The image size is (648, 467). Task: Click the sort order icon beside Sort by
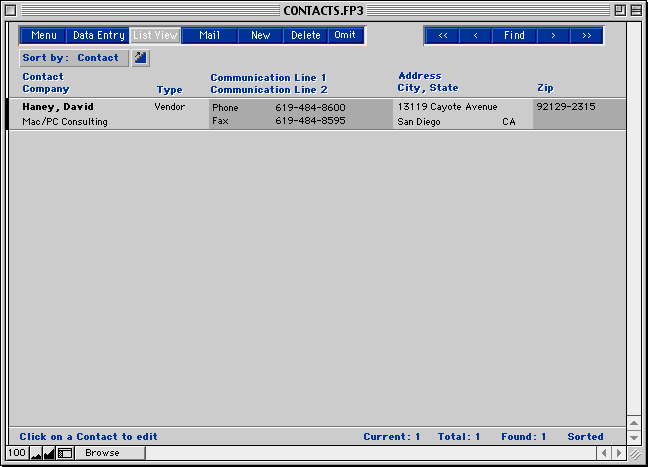(141, 58)
